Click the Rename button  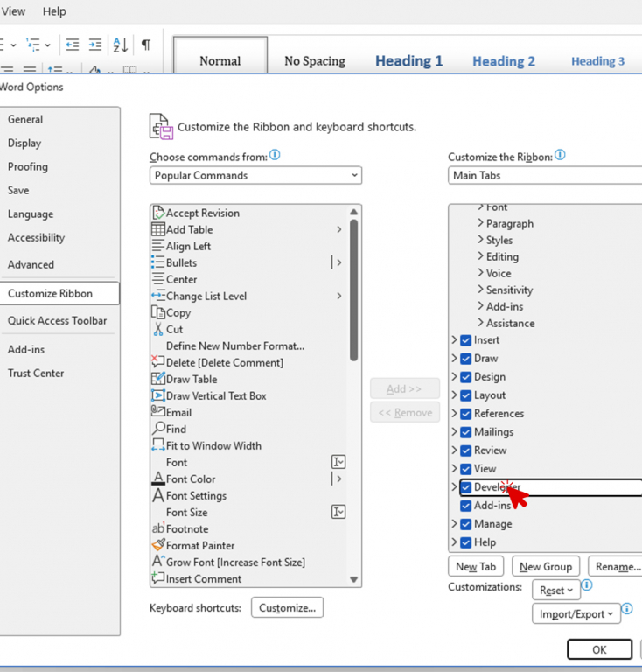(615, 567)
